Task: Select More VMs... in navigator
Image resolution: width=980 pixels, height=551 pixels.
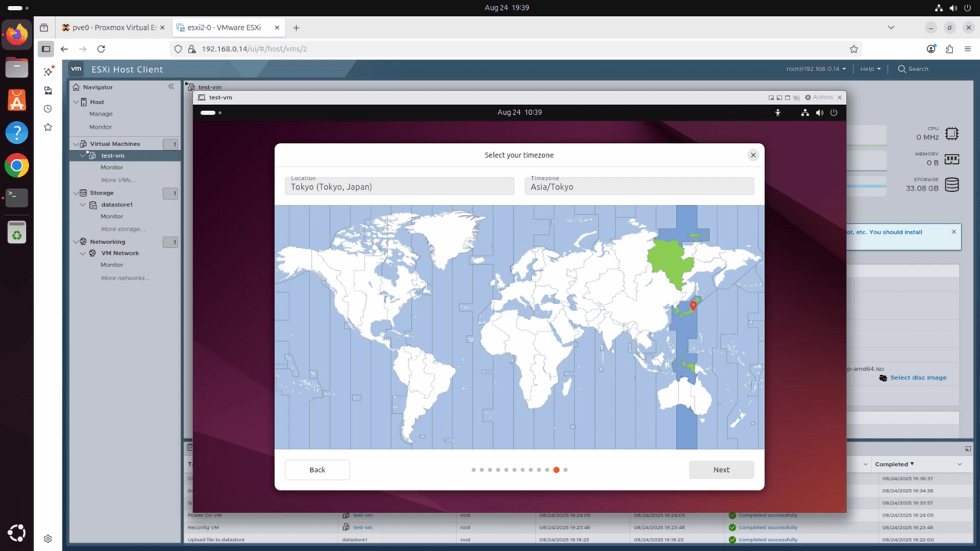Action: tap(119, 180)
